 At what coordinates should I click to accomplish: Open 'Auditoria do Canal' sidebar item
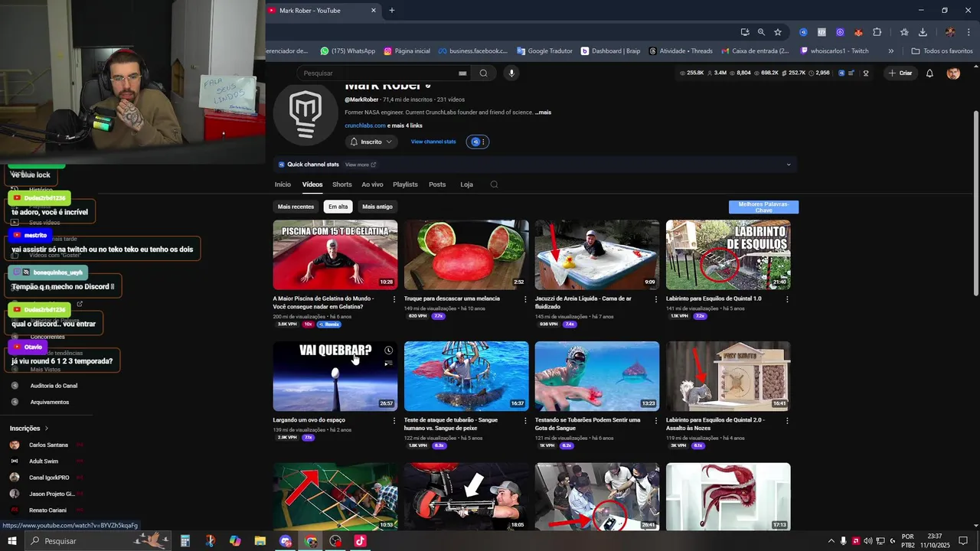54,386
